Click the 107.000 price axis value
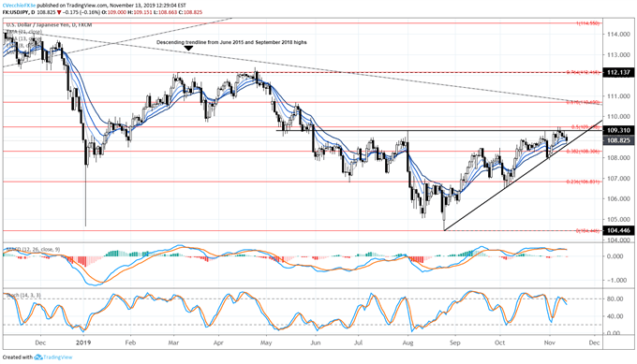The height and width of the screenshot is (364, 637). [x=618, y=179]
